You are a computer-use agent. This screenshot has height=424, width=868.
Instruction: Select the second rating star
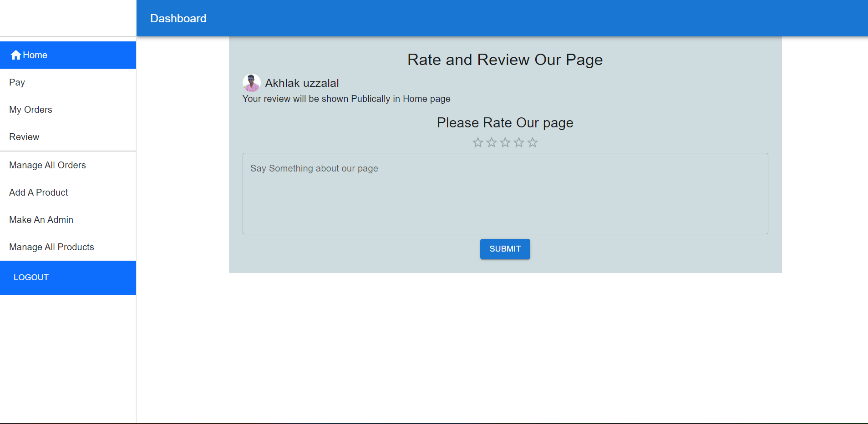tap(491, 143)
